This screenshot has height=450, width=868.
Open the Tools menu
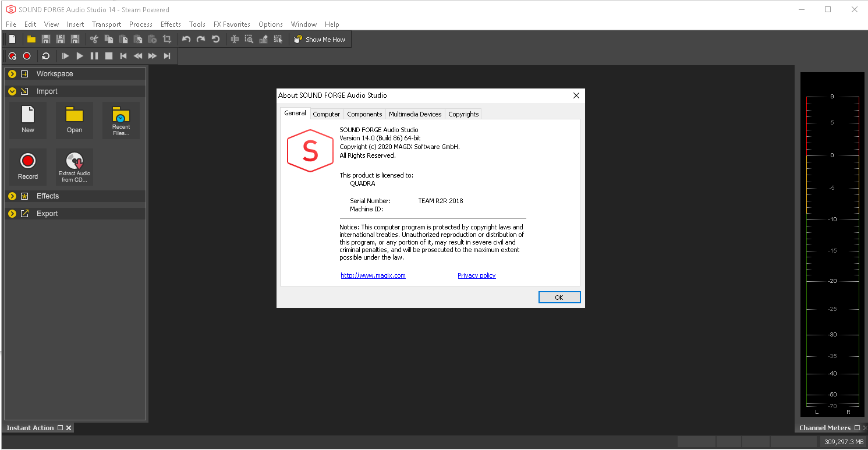tap(197, 24)
